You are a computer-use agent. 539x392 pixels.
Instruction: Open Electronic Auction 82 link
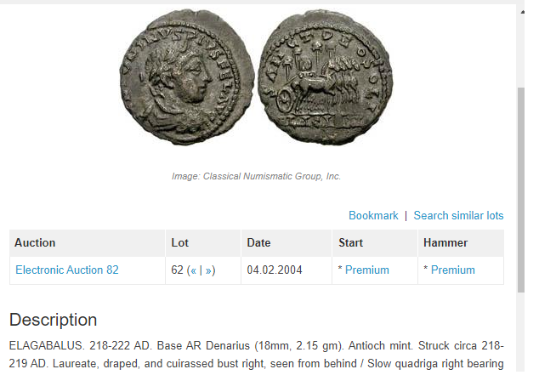[x=67, y=270]
